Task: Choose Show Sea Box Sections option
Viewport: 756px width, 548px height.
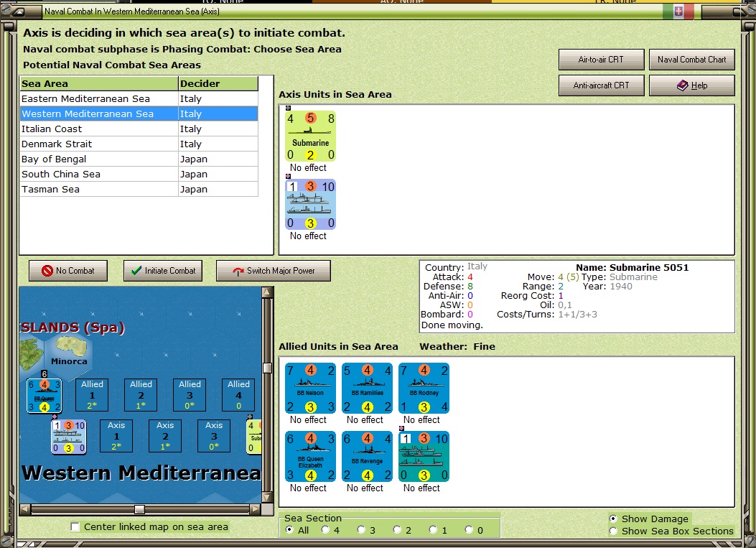Action: point(613,531)
